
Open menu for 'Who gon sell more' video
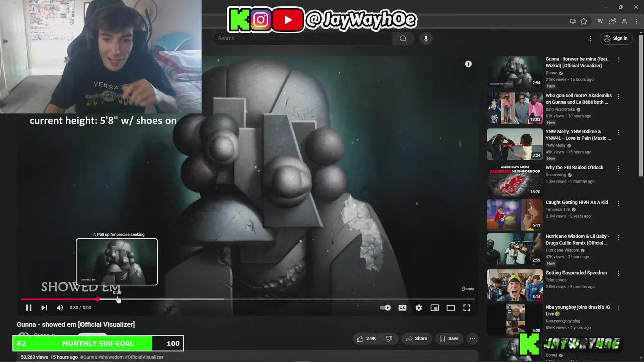coord(619,96)
